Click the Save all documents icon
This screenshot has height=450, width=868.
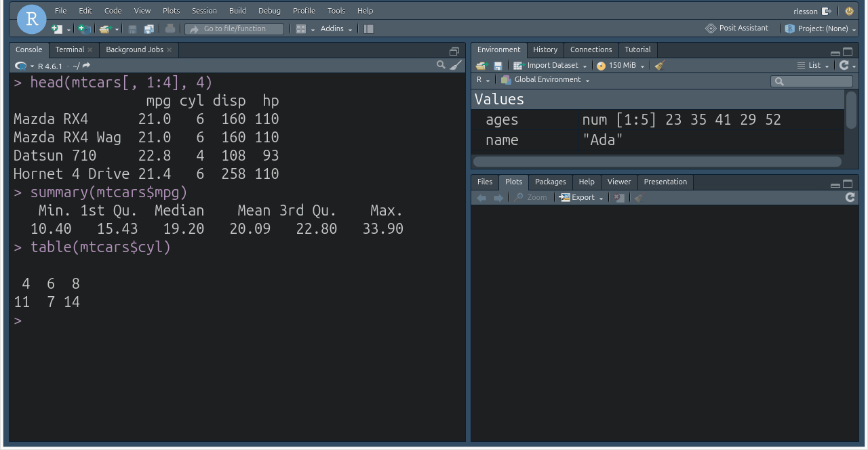click(149, 29)
